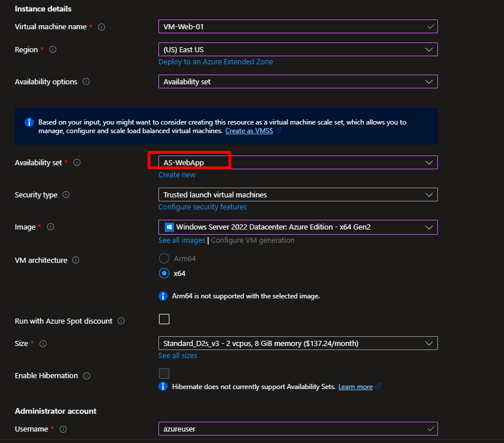Expand the Security type dropdown
504x443 pixels.
(x=297, y=195)
